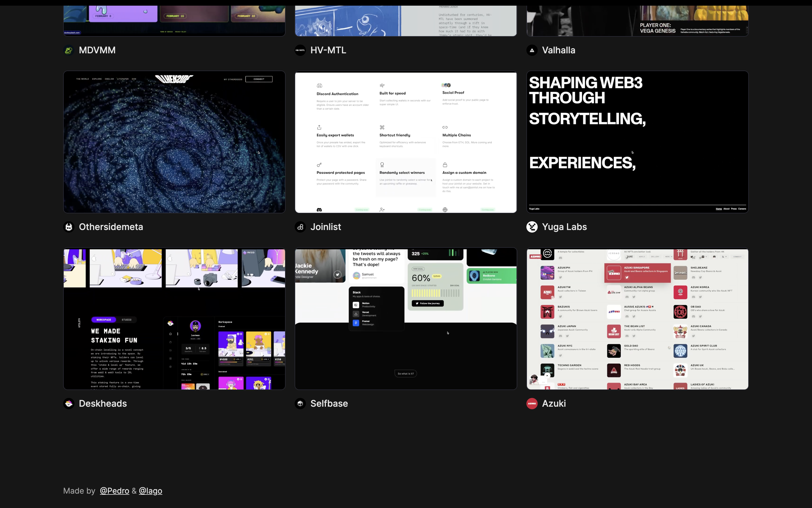The image size is (812, 508).
Task: Open the HV-MTL title link
Action: tap(328, 50)
